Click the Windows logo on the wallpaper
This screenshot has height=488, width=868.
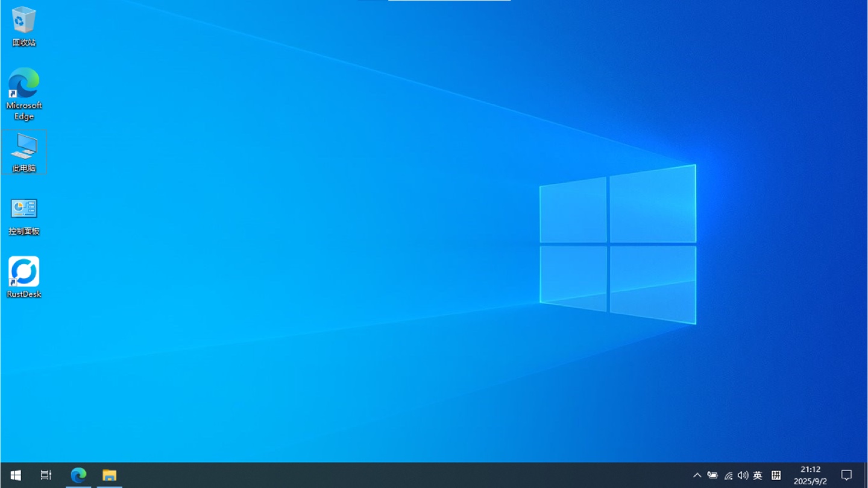tap(618, 244)
